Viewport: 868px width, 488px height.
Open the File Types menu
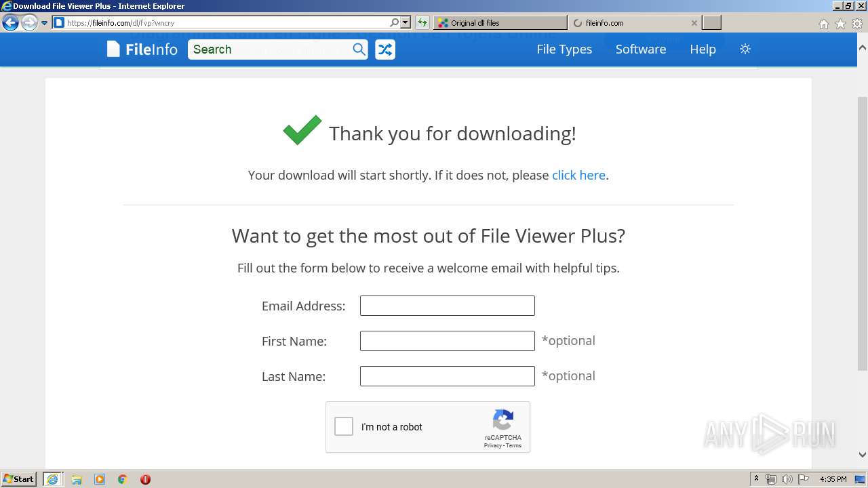click(x=564, y=49)
